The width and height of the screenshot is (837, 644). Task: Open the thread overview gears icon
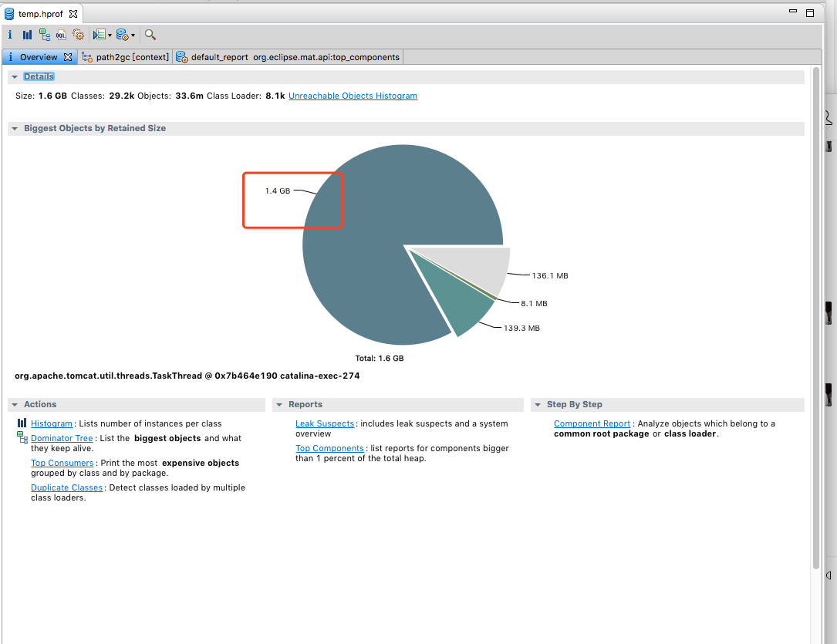pos(79,35)
